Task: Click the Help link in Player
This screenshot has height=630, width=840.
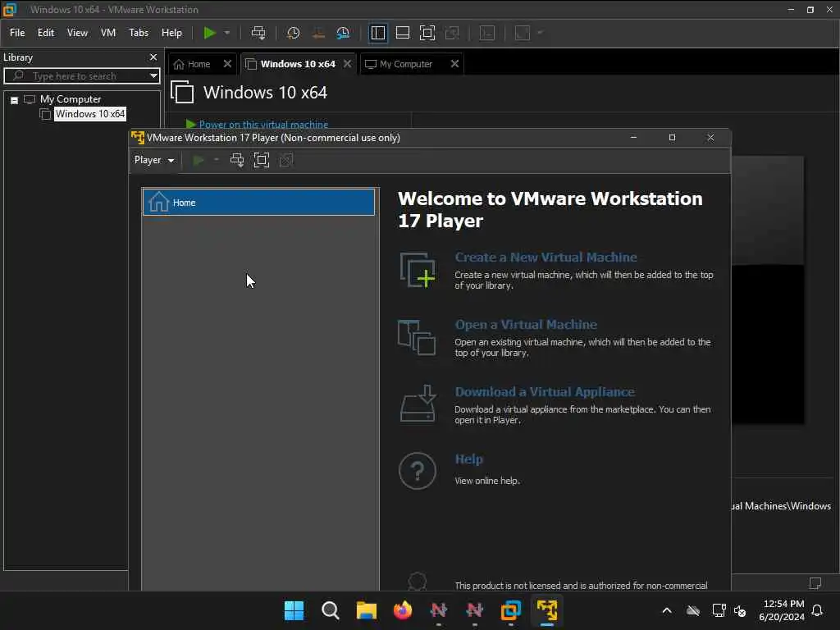Action: pyautogui.click(x=468, y=459)
